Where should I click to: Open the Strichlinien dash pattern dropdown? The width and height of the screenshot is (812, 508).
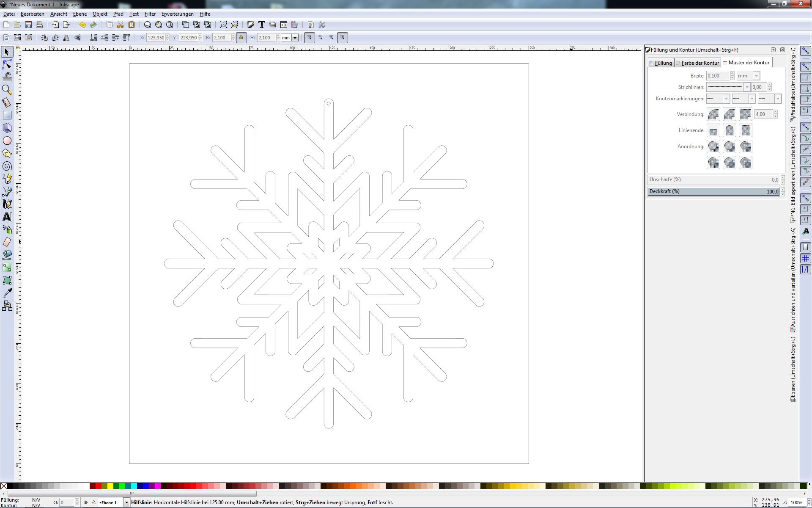click(746, 87)
